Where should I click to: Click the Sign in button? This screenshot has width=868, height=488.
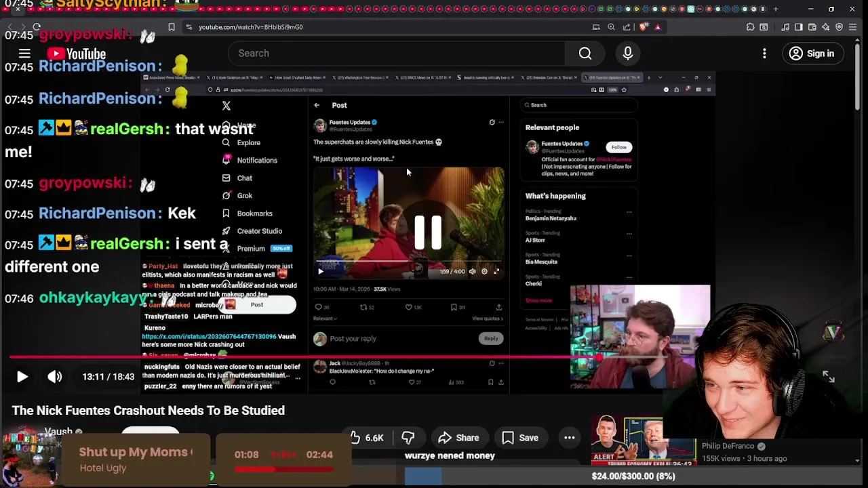(812, 54)
